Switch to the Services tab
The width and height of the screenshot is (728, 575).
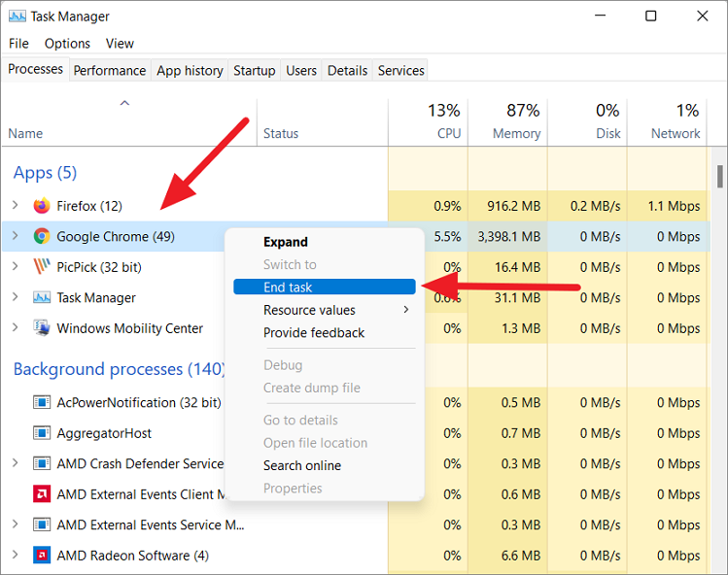click(401, 71)
